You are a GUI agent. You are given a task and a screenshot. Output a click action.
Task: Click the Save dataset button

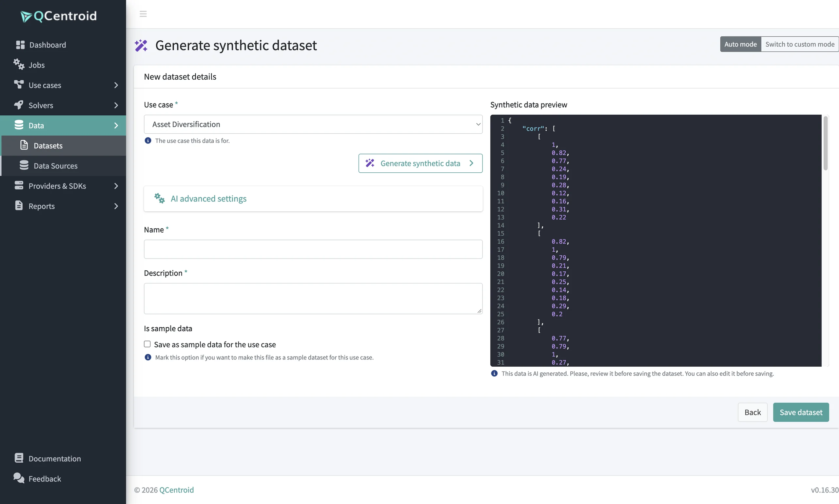click(801, 412)
